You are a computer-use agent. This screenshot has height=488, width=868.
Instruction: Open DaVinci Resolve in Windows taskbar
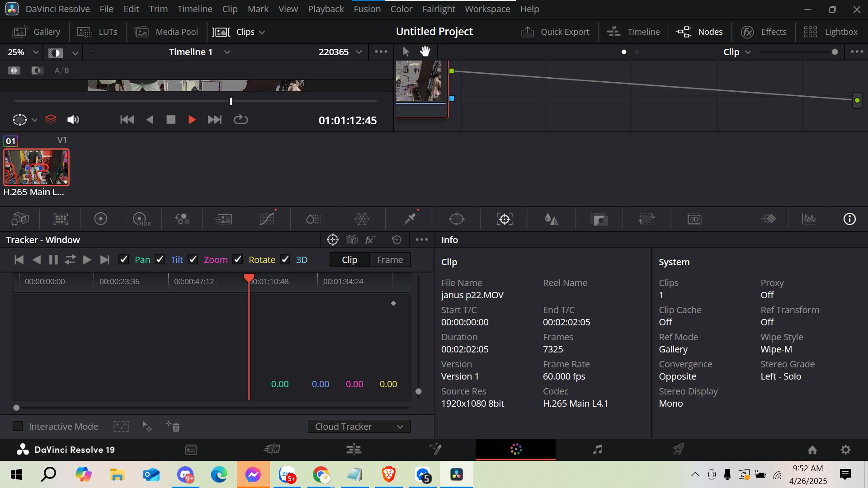point(457,474)
